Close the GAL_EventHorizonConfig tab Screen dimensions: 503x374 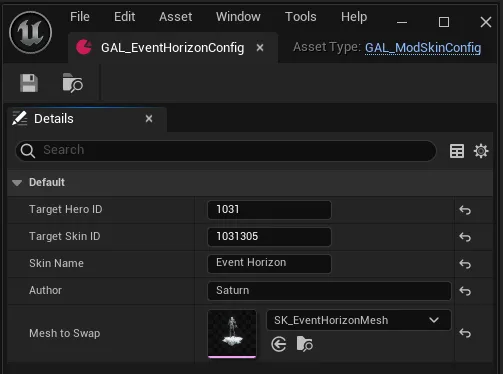pyautogui.click(x=260, y=48)
